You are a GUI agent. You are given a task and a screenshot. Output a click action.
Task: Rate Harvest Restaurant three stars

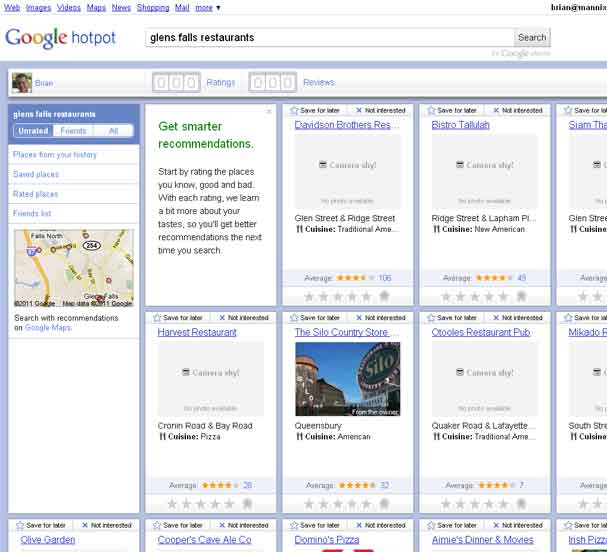[201, 504]
